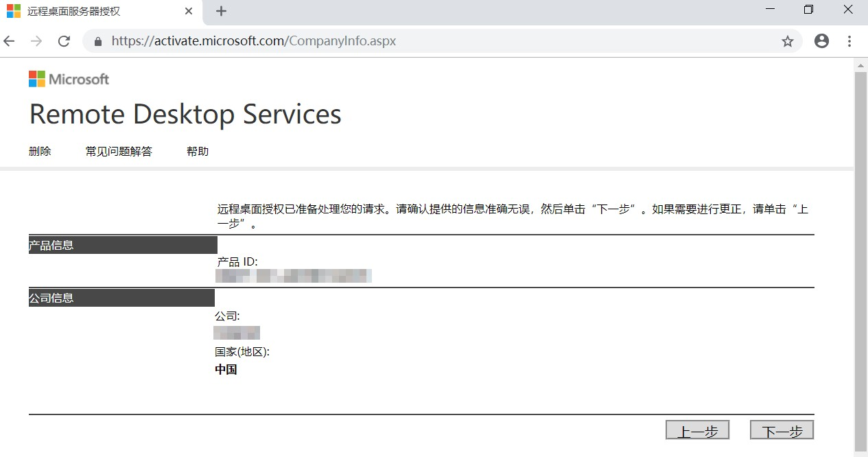Restore down the browser window
The height and width of the screenshot is (457, 868).
click(808, 10)
